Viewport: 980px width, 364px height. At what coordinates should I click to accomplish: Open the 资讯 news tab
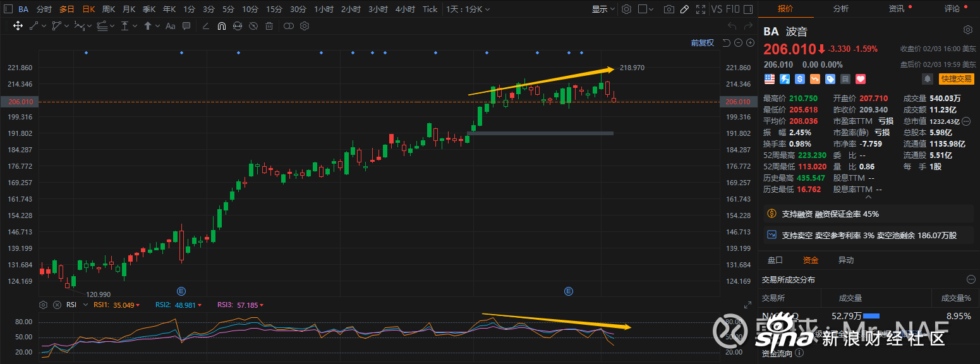coord(897,9)
